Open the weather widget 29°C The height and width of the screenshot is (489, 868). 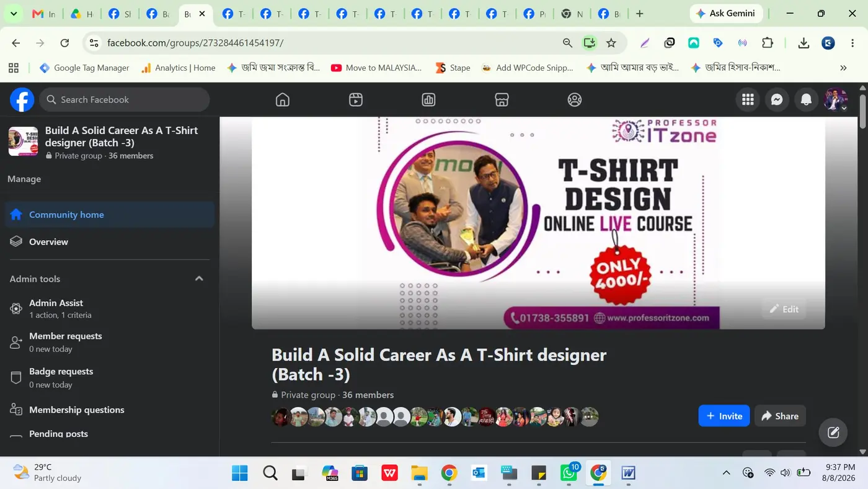click(x=48, y=473)
